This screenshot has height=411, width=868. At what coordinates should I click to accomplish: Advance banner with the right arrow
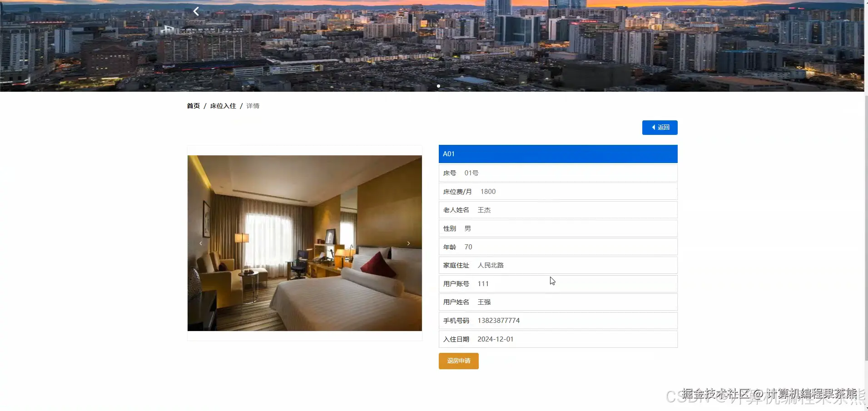click(668, 11)
